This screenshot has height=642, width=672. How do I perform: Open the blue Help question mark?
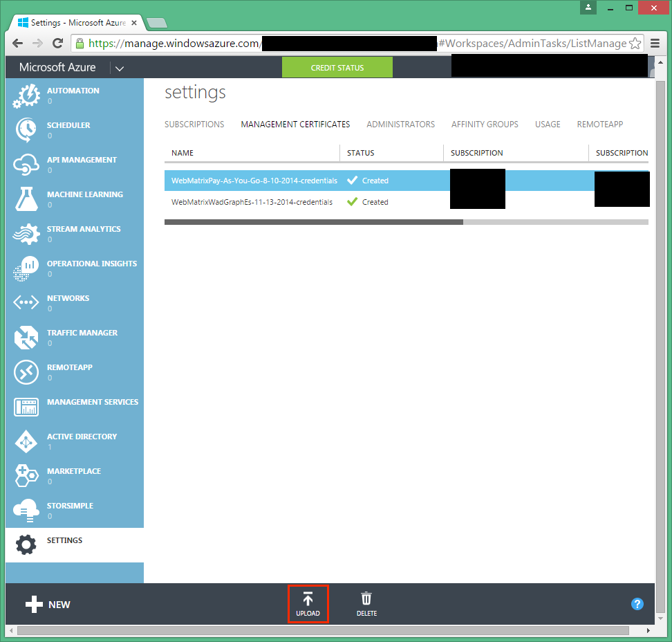click(x=637, y=604)
